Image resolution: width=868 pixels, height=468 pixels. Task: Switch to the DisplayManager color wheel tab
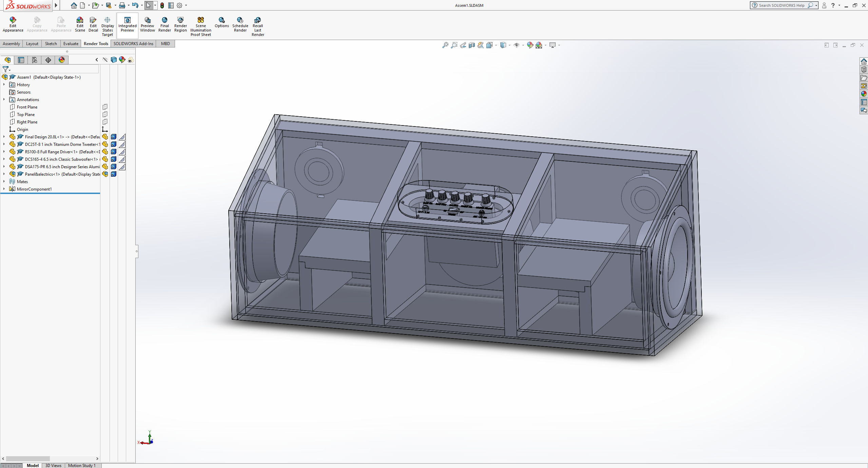(62, 60)
